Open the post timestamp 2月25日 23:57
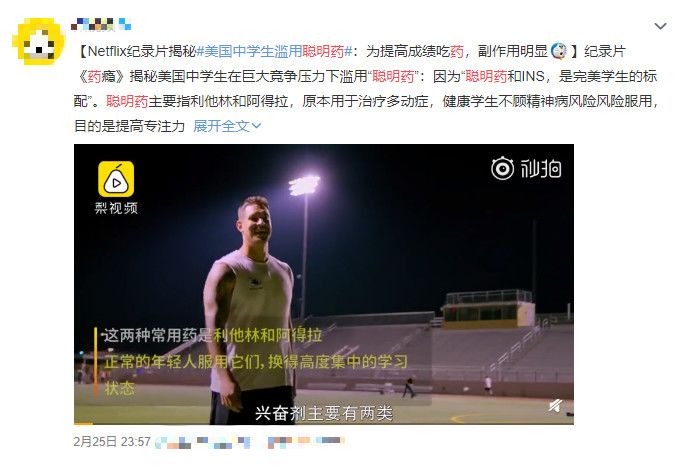Viewport: 685px width, 467px height. (x=112, y=442)
